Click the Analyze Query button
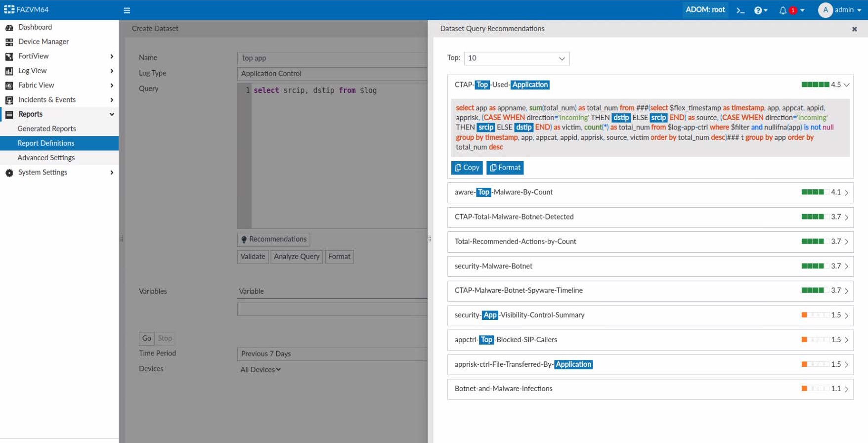Image resolution: width=868 pixels, height=443 pixels. click(297, 257)
